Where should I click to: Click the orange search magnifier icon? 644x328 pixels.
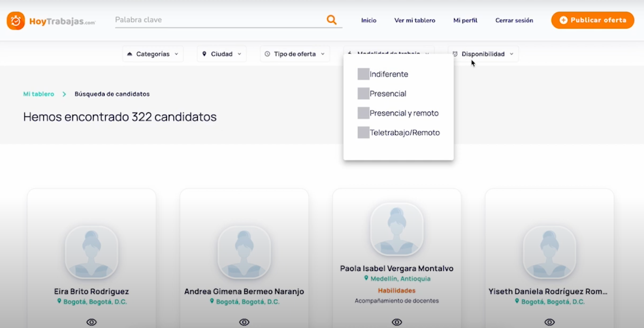(x=331, y=20)
